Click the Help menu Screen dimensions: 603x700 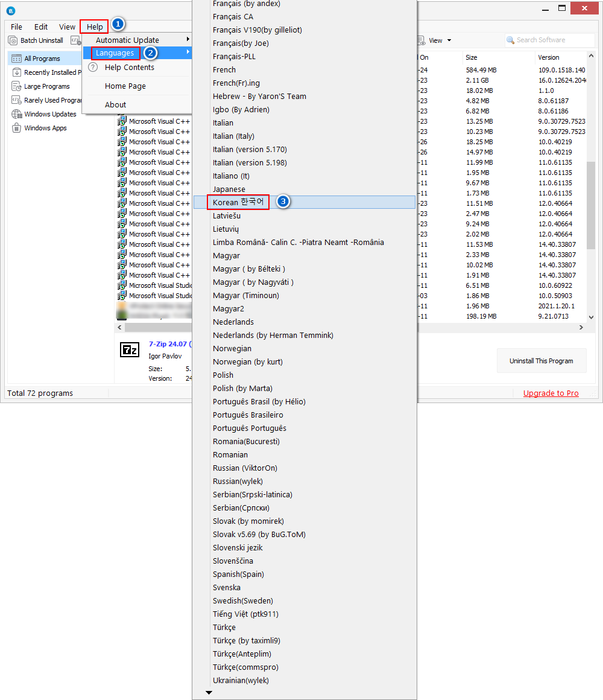coord(95,27)
